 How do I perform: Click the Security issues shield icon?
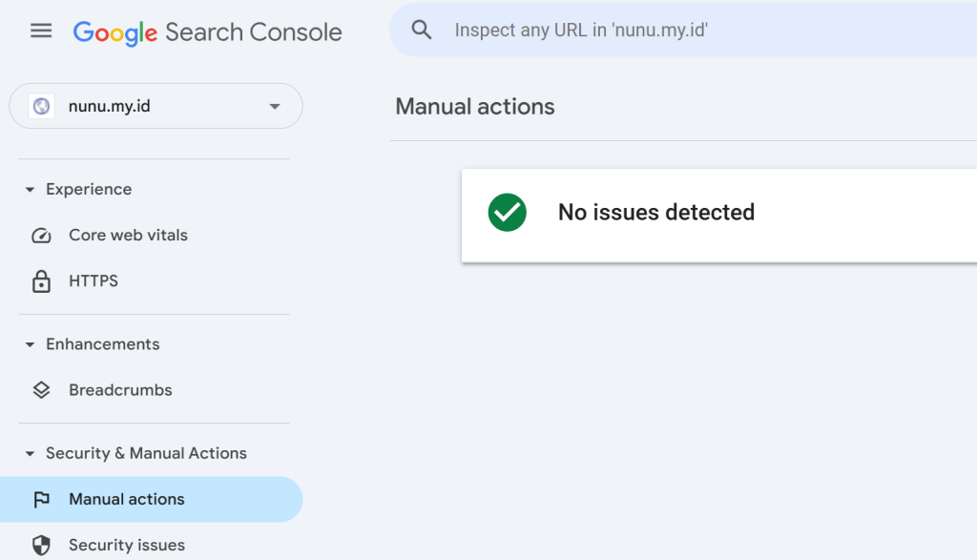[x=41, y=545]
